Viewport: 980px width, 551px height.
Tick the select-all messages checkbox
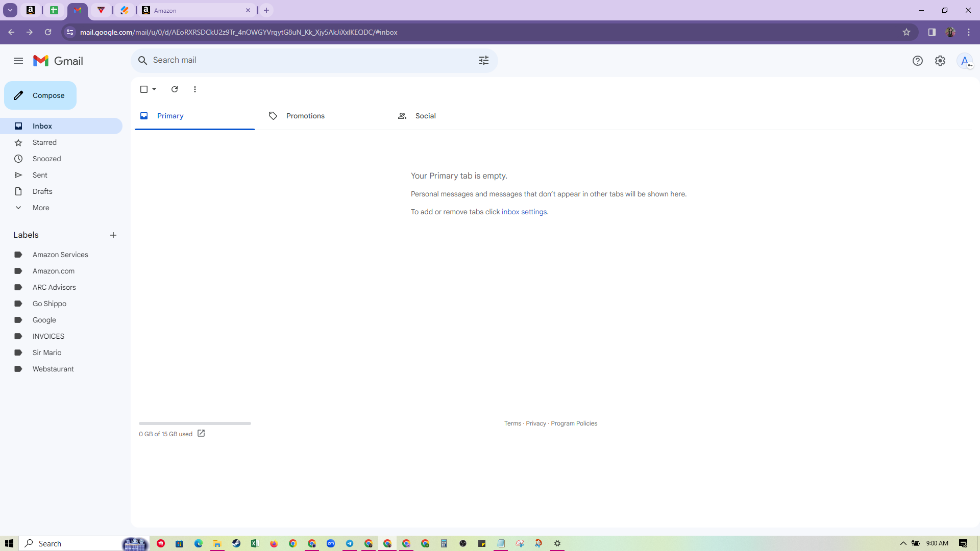point(144,89)
